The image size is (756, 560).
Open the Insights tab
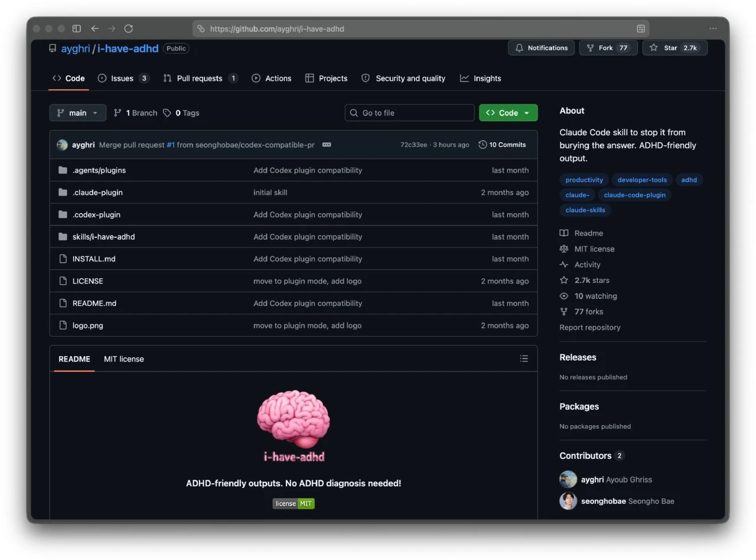tap(480, 78)
